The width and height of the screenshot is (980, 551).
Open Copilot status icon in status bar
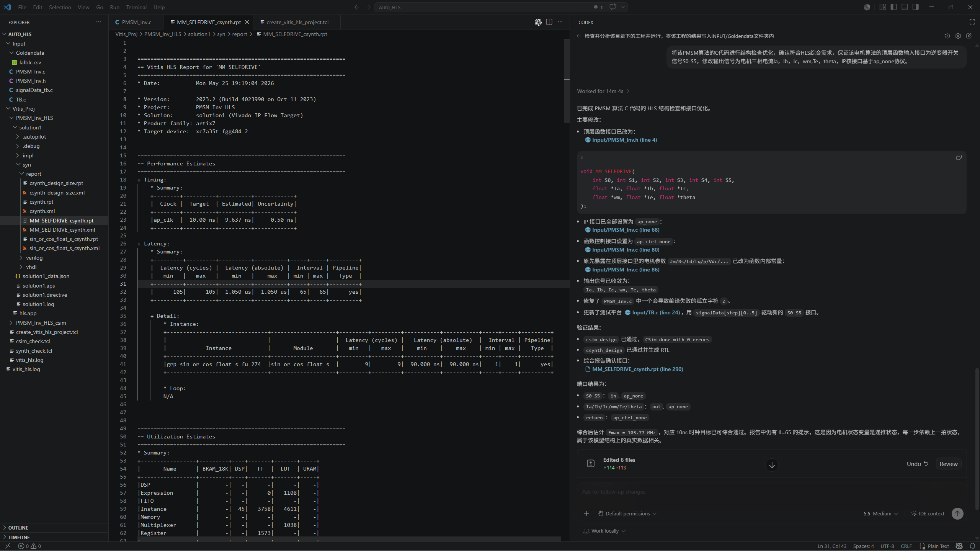click(x=959, y=546)
